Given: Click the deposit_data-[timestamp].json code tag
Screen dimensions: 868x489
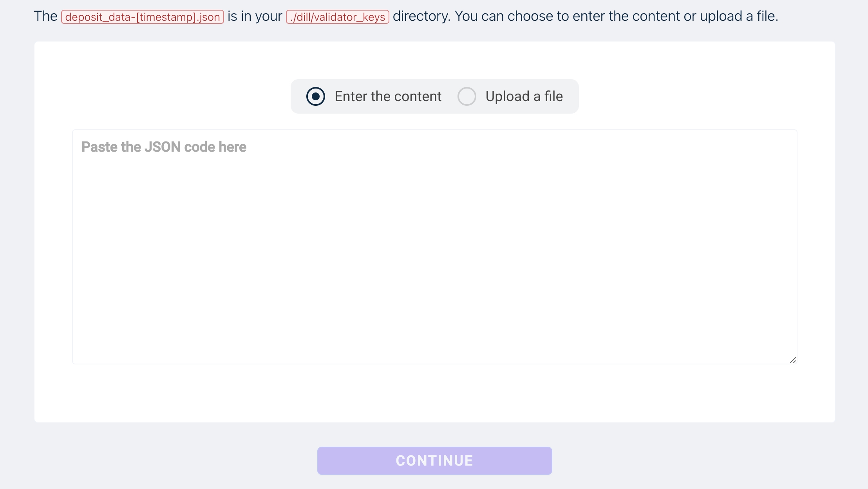Looking at the screenshot, I should (143, 17).
